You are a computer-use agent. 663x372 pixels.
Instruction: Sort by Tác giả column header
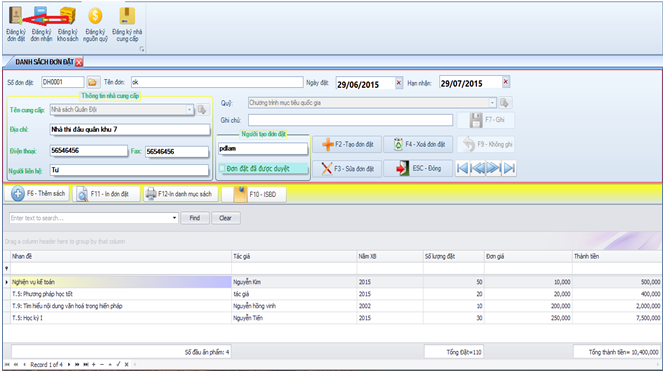click(294, 256)
